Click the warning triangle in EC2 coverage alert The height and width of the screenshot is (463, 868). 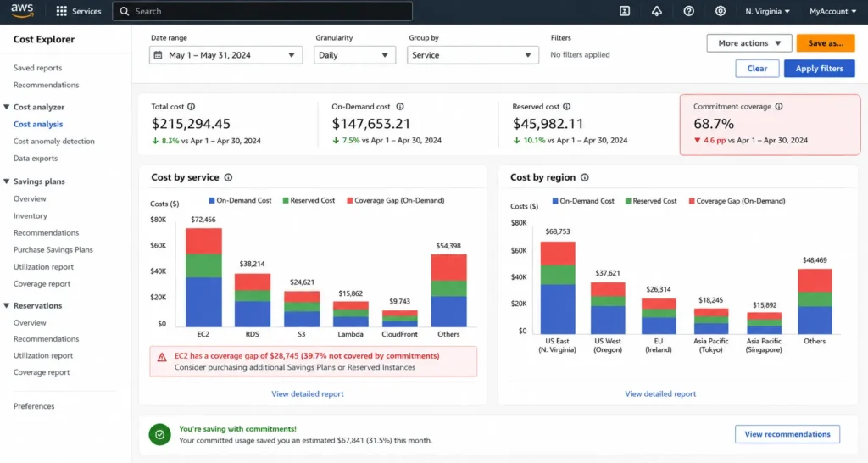pos(162,357)
